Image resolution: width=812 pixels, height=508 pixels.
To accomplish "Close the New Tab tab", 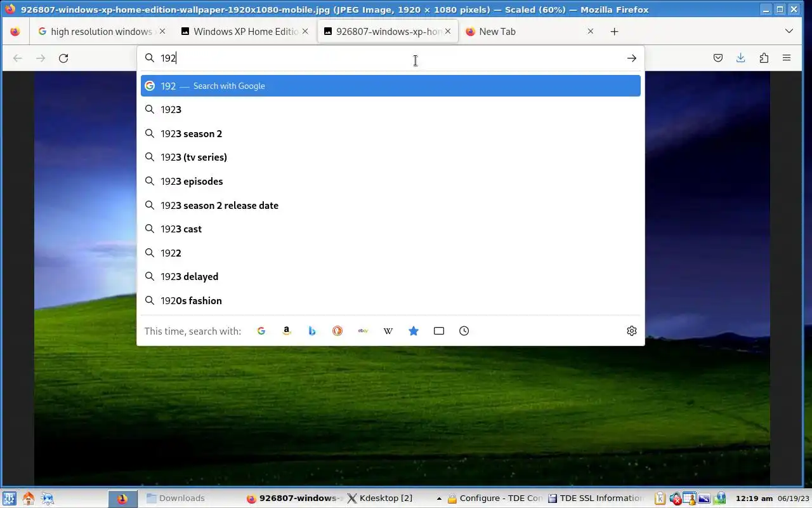I will coord(591,31).
